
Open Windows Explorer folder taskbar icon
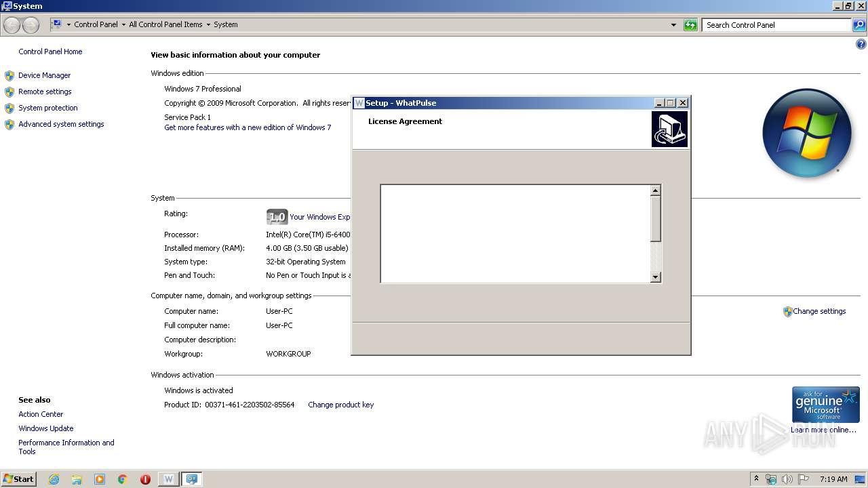coord(77,479)
